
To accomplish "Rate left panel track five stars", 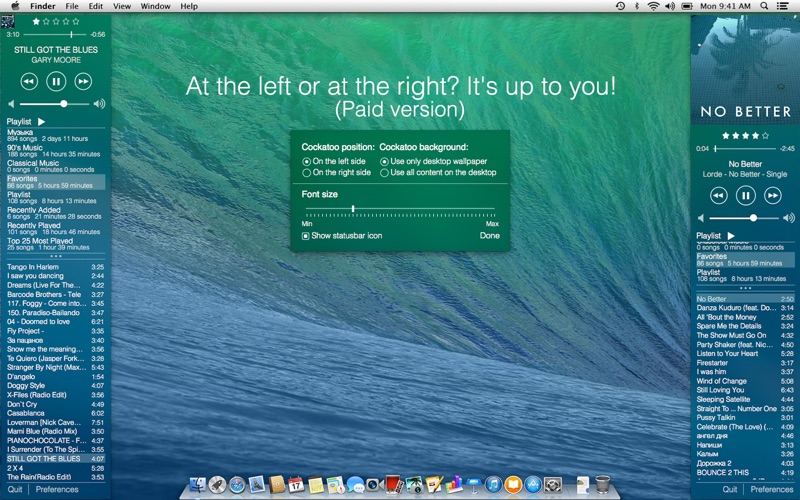I will [76, 21].
